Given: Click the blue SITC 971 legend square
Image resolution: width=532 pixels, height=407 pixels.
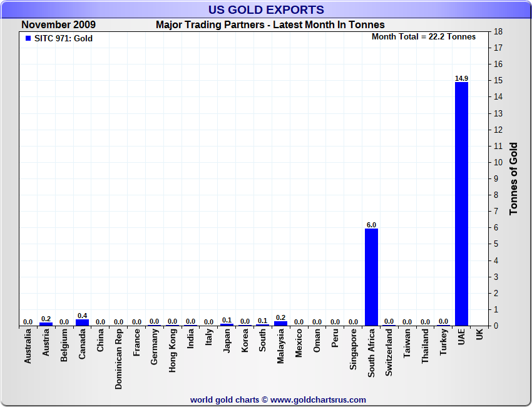Looking at the screenshot, I should pyautogui.click(x=28, y=38).
